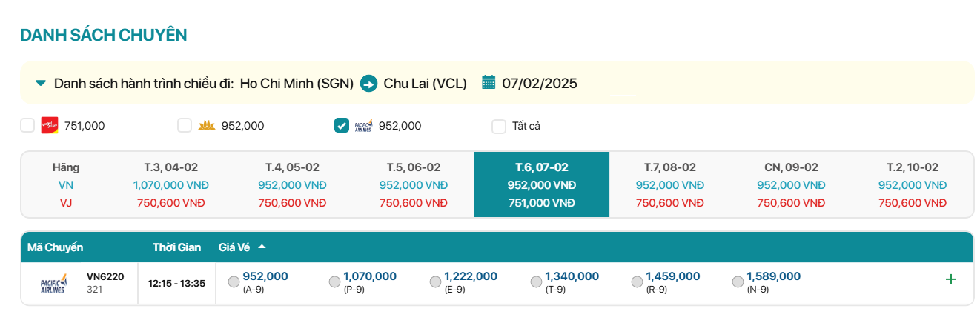Uncheck the Pacific Airlines 952,000 checkbox
This screenshot has height=323, width=980.
coord(342,125)
